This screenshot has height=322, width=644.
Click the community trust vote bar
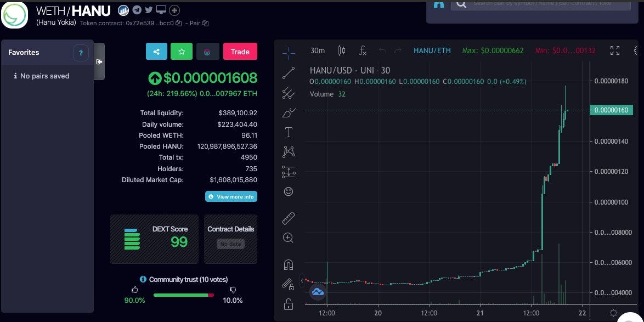[184, 295]
